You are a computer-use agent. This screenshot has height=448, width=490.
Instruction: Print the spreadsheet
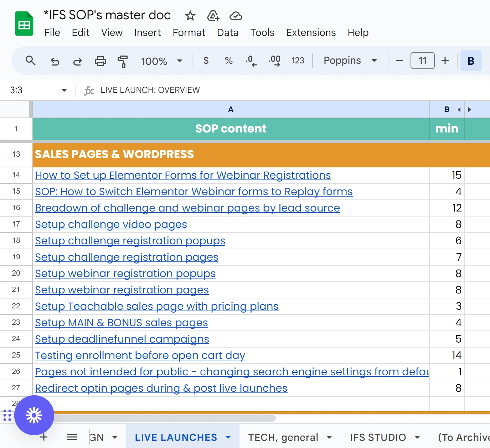[100, 61]
